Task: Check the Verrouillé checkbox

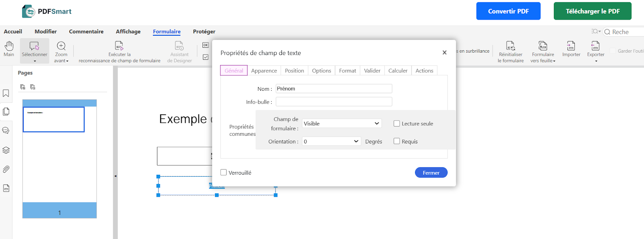Action: tap(223, 172)
